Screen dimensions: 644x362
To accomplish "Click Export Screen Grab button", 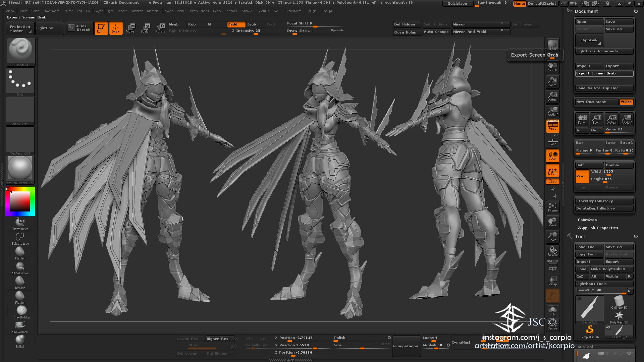I will [x=604, y=73].
